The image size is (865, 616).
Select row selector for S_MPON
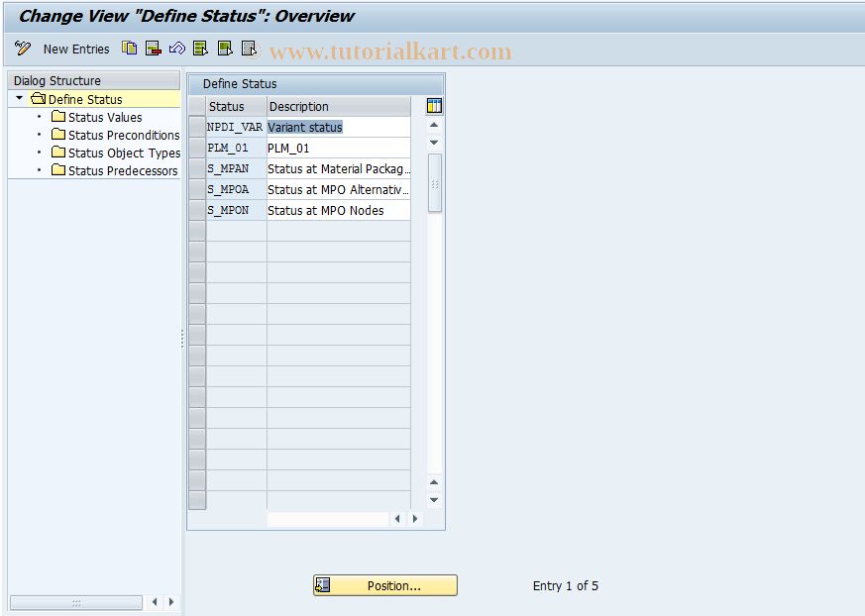(197, 210)
